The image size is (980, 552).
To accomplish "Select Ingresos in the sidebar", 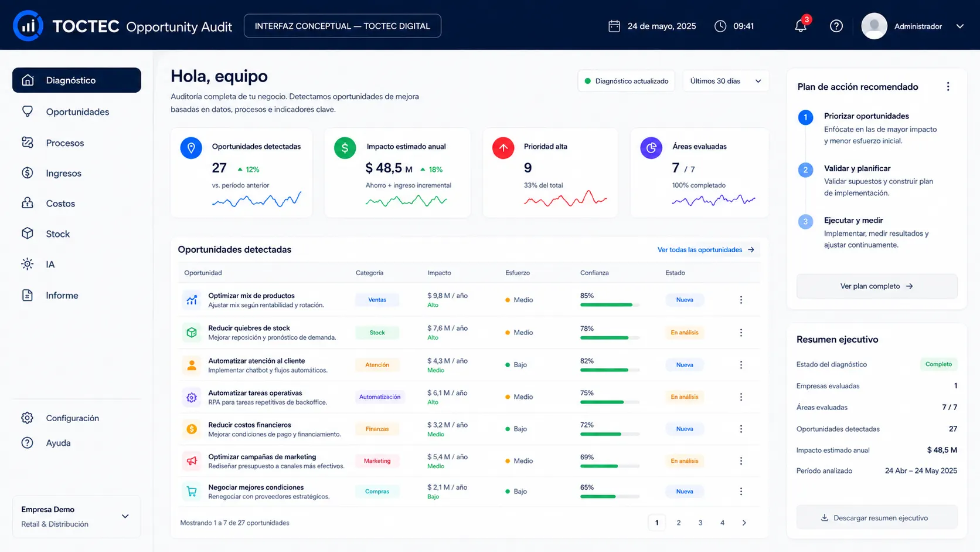I will coord(76,173).
